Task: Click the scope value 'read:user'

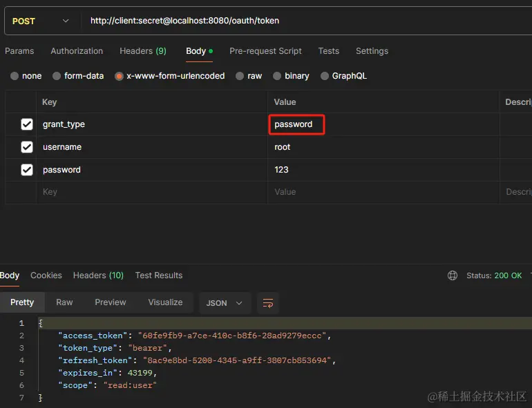Action: (130, 385)
